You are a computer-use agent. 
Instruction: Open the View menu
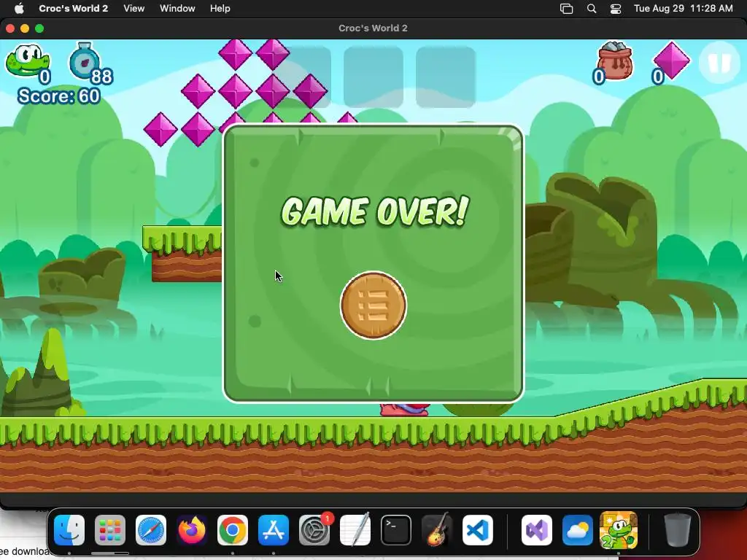pos(134,9)
